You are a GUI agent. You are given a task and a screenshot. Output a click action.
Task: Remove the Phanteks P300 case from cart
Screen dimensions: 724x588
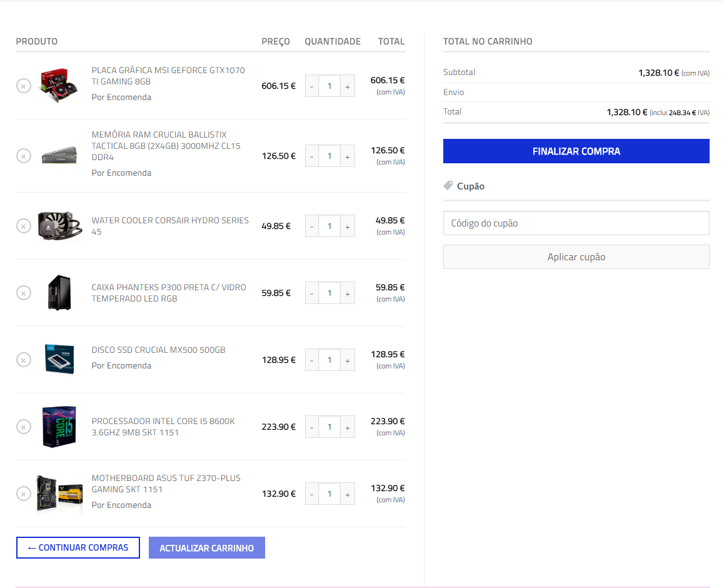23,293
